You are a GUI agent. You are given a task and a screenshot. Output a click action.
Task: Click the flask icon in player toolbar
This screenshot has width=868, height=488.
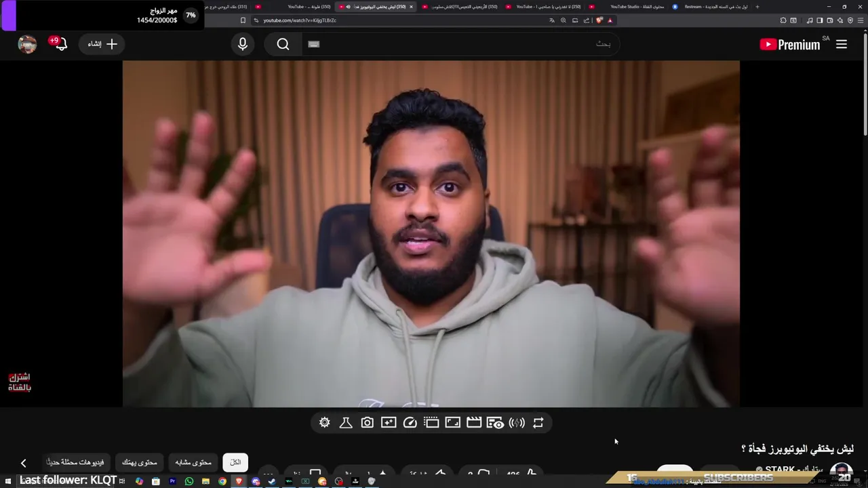click(346, 423)
